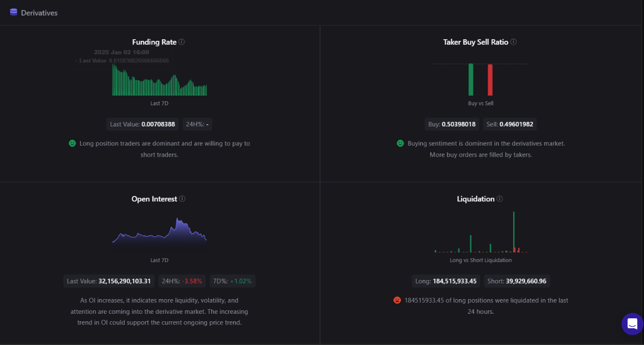This screenshot has height=345, width=644.
Task: Click the Buy 0.50398018 value badge
Action: [452, 124]
